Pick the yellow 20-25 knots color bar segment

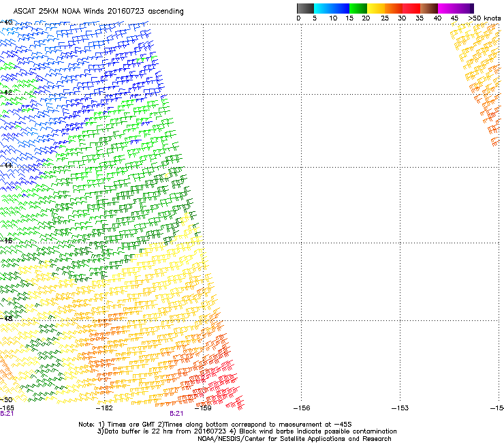376,8
